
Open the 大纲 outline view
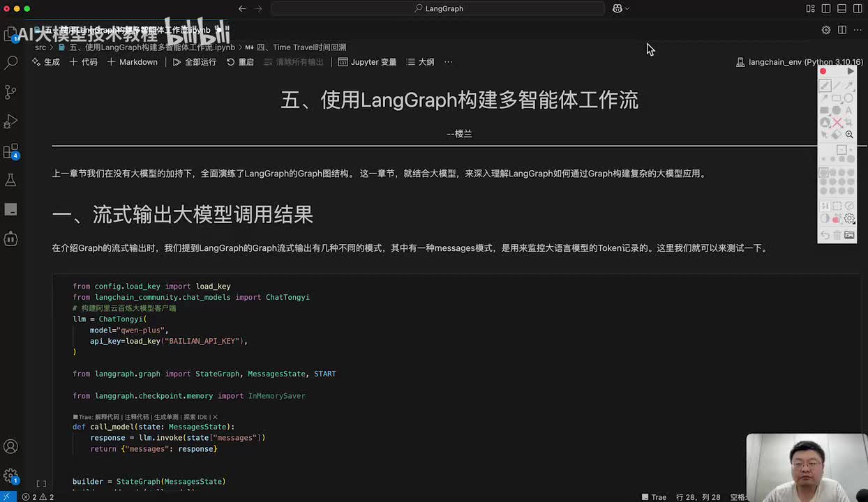421,62
